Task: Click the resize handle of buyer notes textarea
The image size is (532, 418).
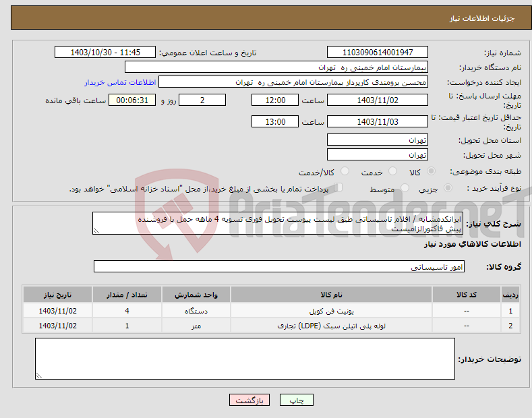Action: (38, 376)
